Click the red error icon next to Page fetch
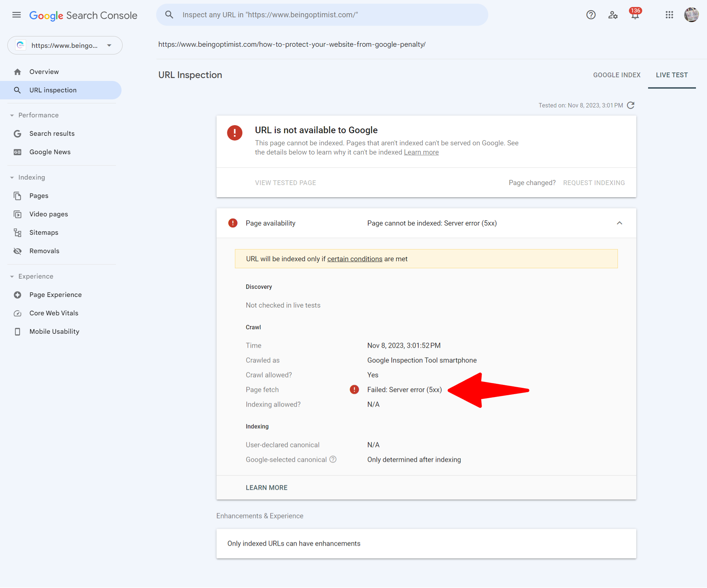 (x=354, y=389)
